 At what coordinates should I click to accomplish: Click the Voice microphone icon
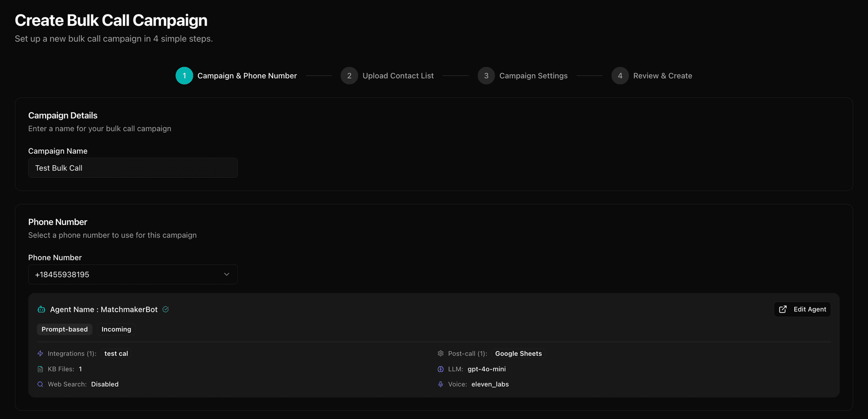point(440,384)
